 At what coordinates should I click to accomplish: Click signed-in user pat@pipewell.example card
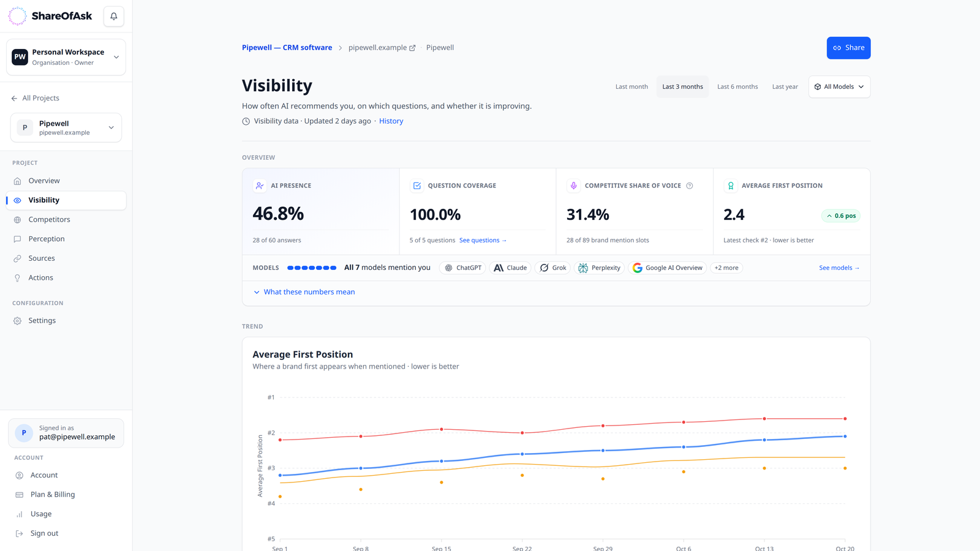click(x=66, y=433)
